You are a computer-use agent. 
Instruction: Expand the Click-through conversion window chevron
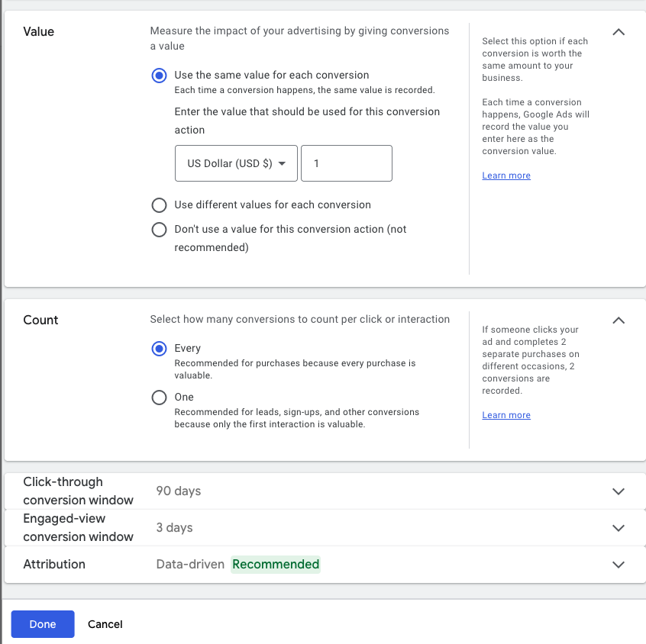point(619,491)
